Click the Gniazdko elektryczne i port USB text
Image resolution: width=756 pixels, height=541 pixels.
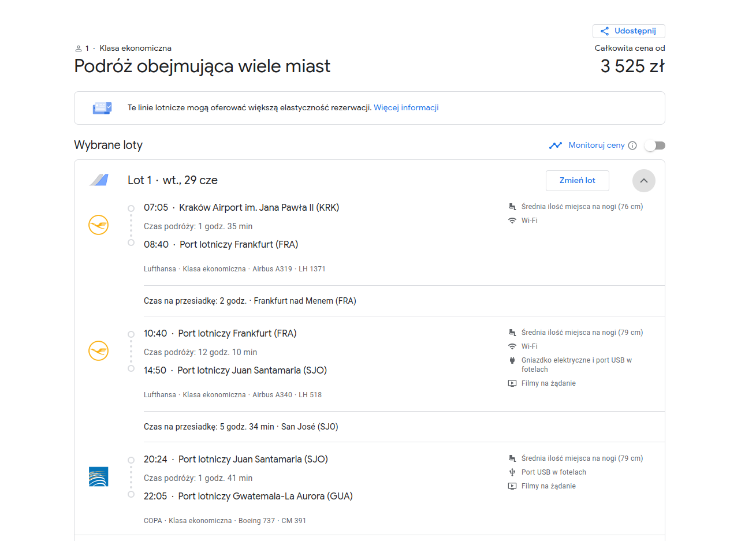[x=576, y=365]
